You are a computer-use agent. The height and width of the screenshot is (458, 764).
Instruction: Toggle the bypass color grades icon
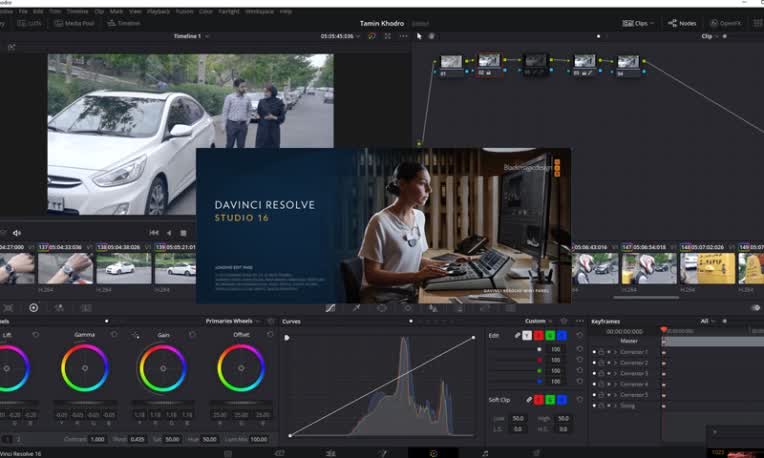tap(372, 36)
